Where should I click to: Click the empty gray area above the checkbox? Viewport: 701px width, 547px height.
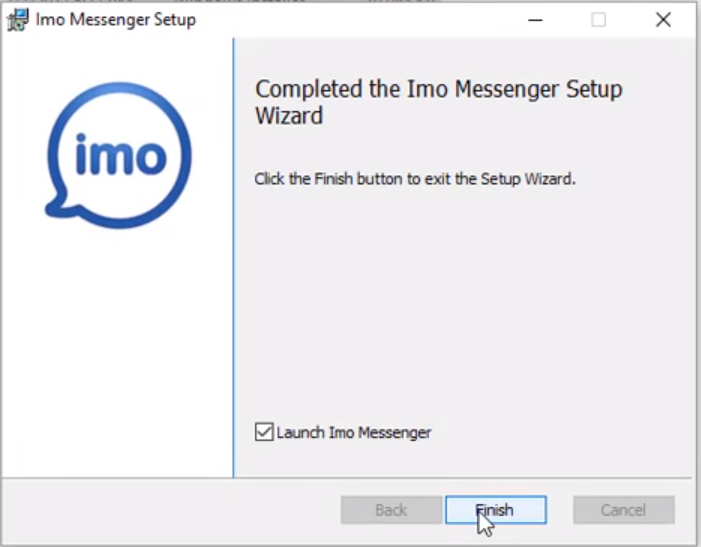coord(463,304)
